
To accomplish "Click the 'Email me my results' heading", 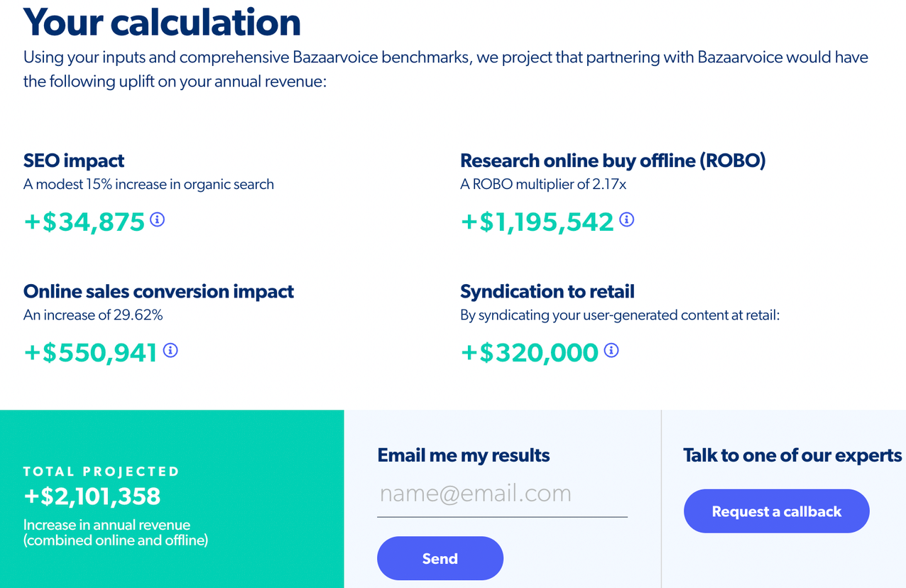I will tap(464, 455).
